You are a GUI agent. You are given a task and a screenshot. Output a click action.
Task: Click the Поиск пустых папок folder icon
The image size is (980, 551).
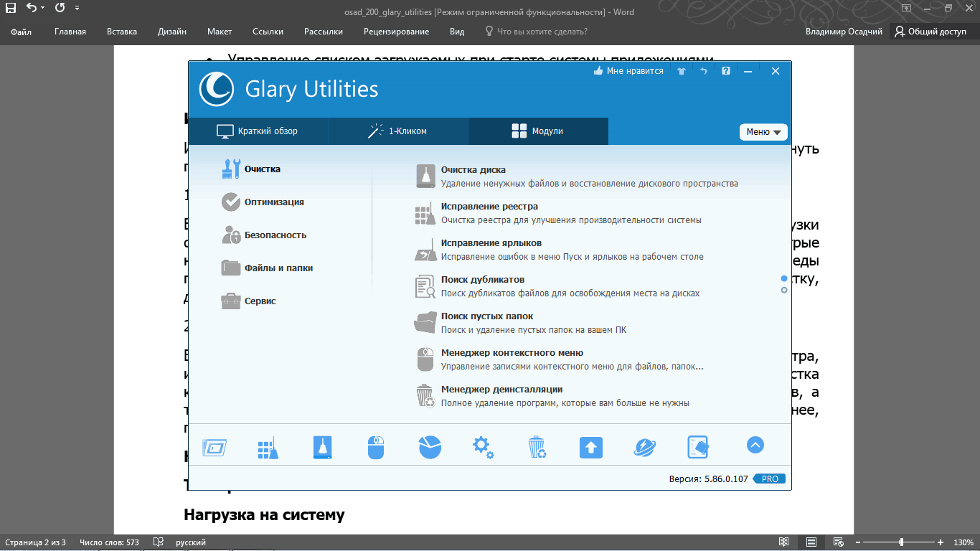[425, 323]
